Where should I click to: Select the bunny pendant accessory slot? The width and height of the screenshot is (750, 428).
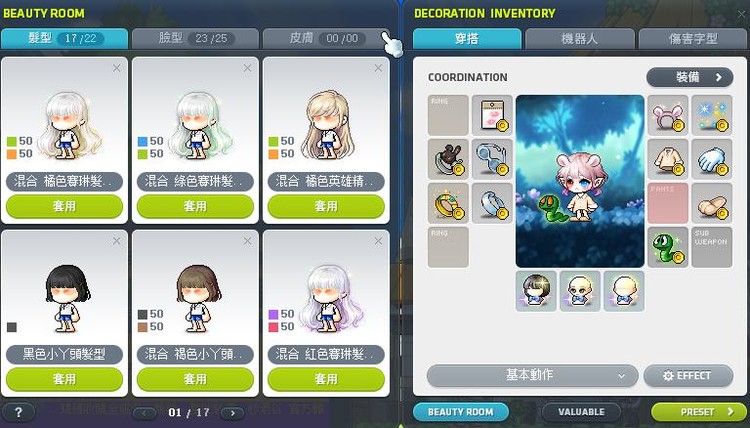pos(448,159)
